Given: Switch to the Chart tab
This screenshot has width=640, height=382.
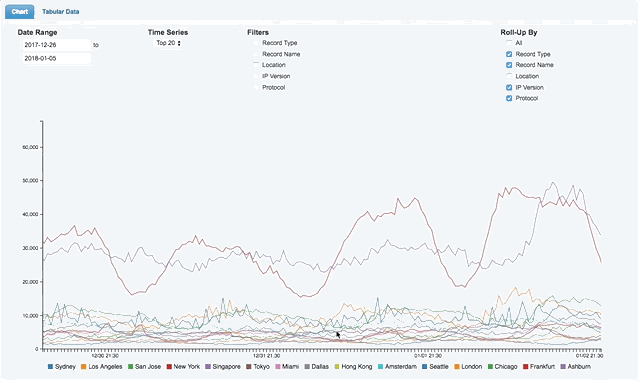Looking at the screenshot, I should 20,11.
